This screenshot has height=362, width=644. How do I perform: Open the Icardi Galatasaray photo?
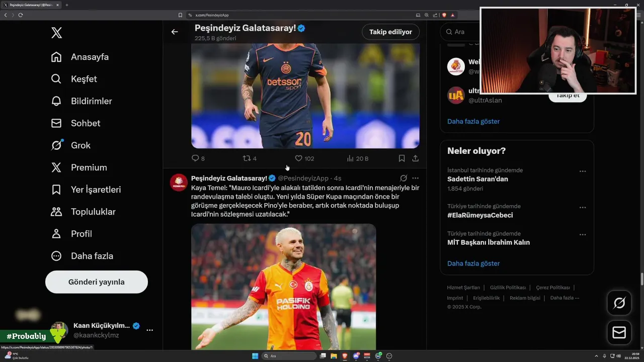click(x=283, y=287)
